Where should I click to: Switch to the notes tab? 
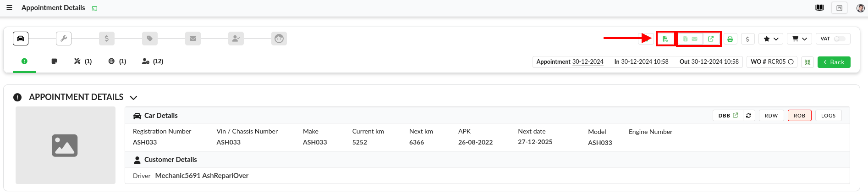click(54, 61)
